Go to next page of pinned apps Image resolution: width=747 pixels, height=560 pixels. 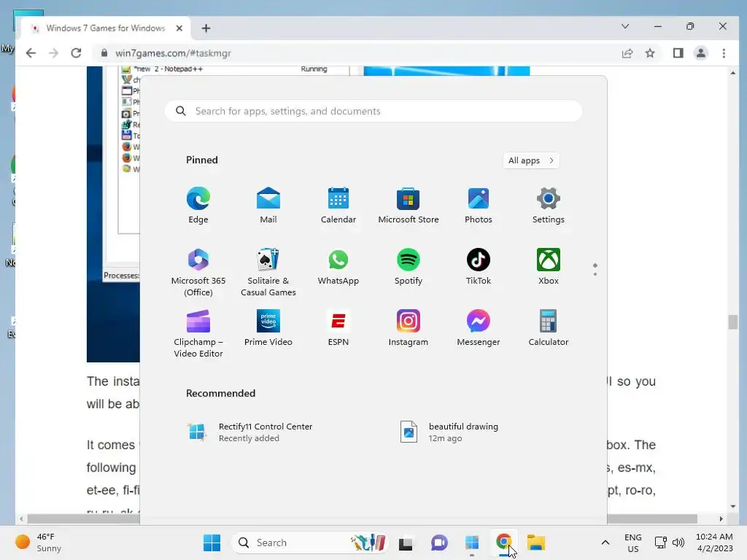(x=595, y=274)
